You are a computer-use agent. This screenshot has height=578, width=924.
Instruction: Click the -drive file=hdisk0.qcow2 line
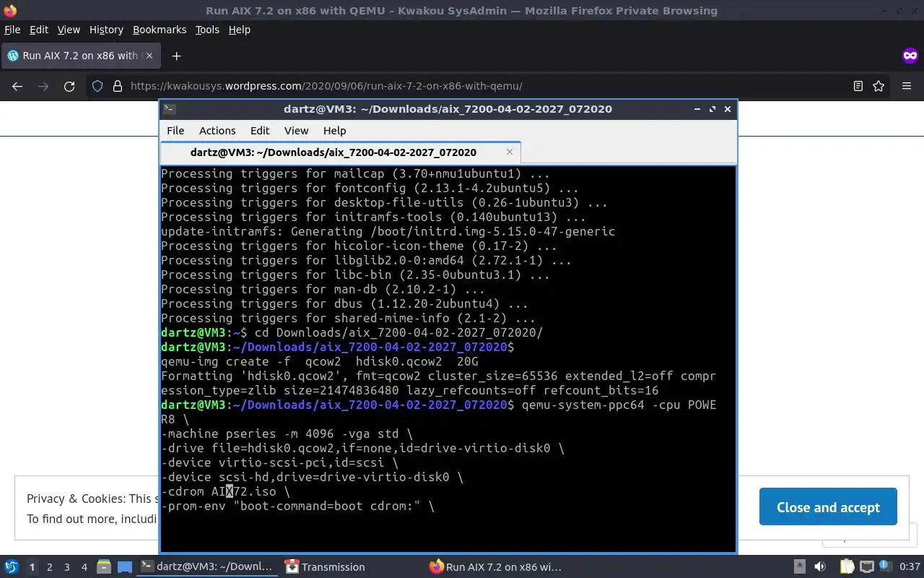pyautogui.click(x=362, y=448)
